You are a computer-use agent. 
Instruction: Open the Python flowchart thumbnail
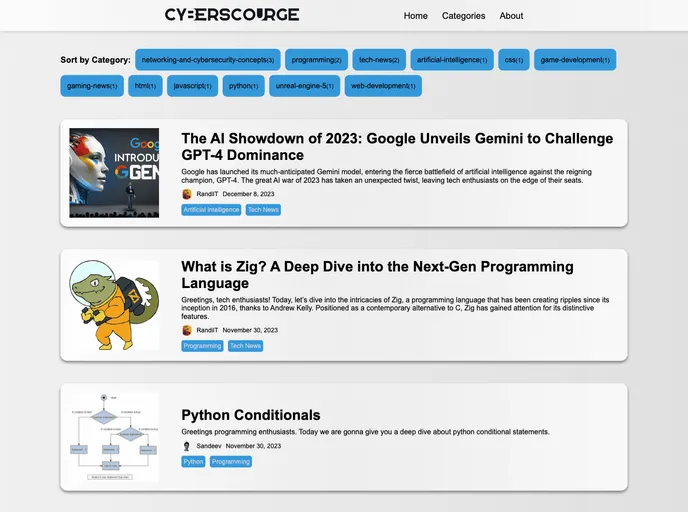pyautogui.click(x=114, y=437)
